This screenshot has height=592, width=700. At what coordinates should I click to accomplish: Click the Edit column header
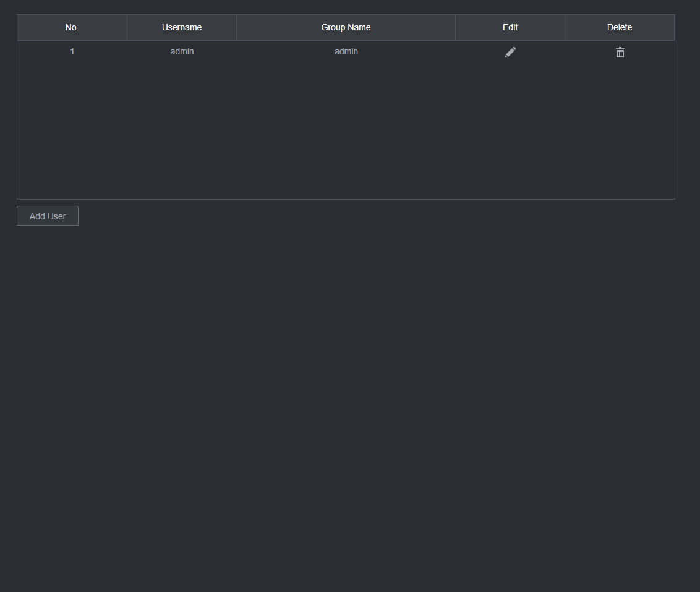pyautogui.click(x=510, y=27)
